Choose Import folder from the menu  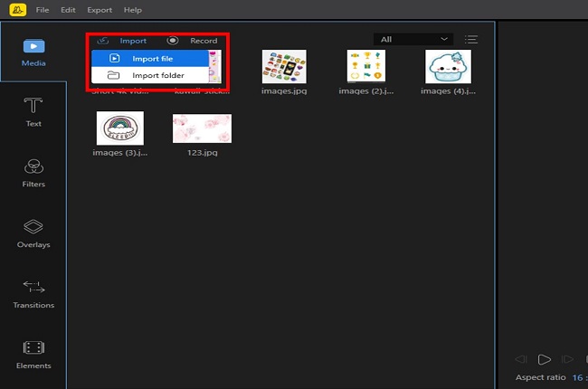click(x=157, y=75)
